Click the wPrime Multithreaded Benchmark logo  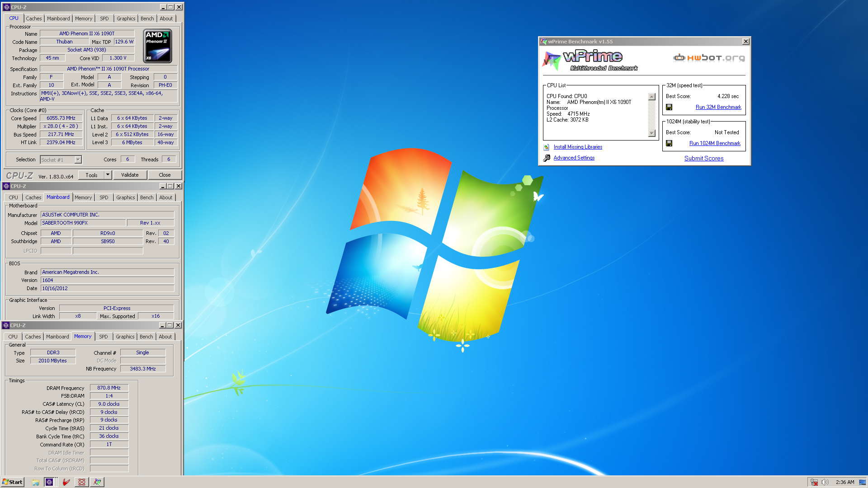(590, 60)
